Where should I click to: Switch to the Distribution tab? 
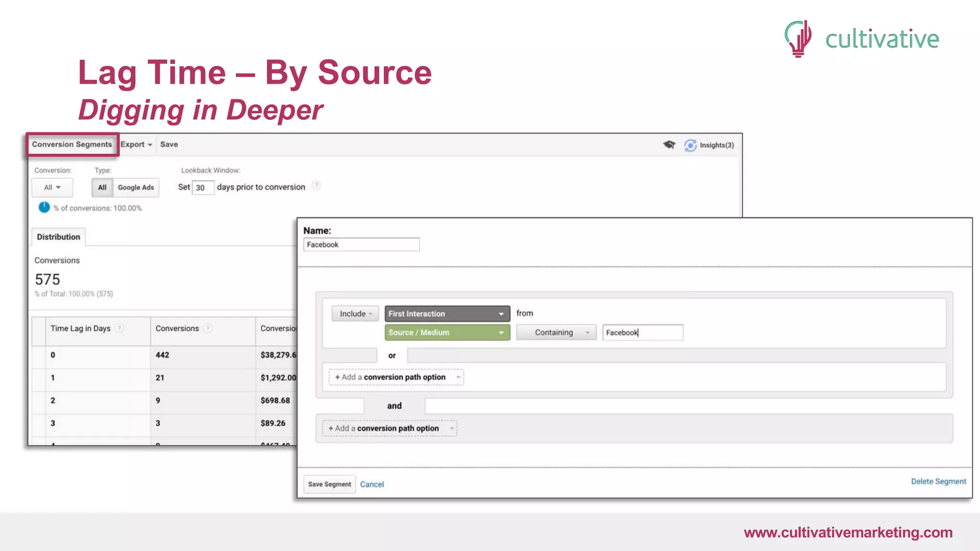(x=58, y=237)
